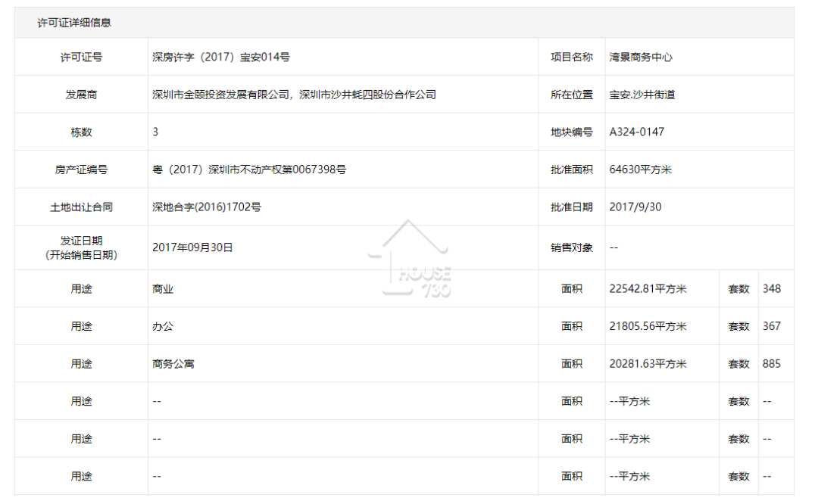Click the 批准日期 label
Image resolution: width=818 pixels, height=504 pixels.
coord(572,207)
